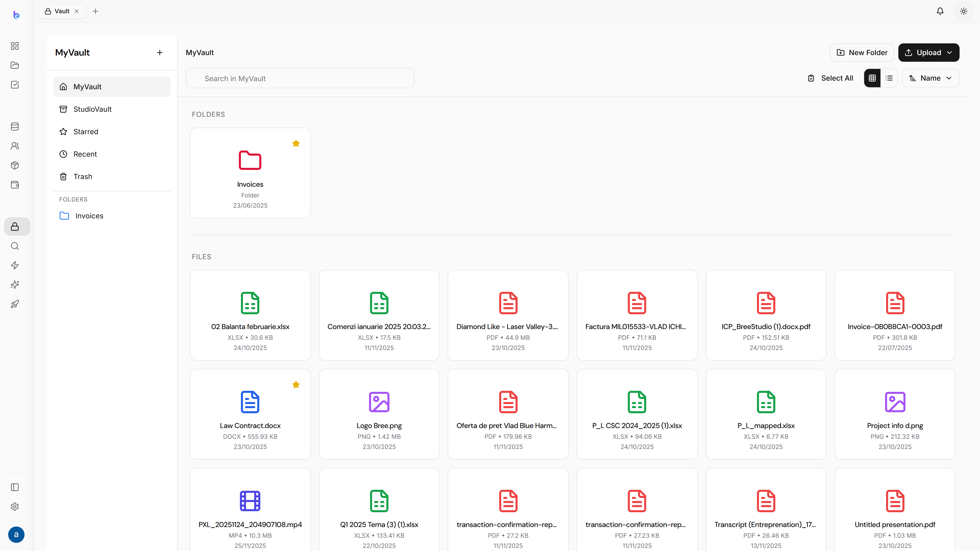Viewport: 980px width, 551px height.
Task: Open the sparkles AI icon in sidebar
Action: coord(15,285)
